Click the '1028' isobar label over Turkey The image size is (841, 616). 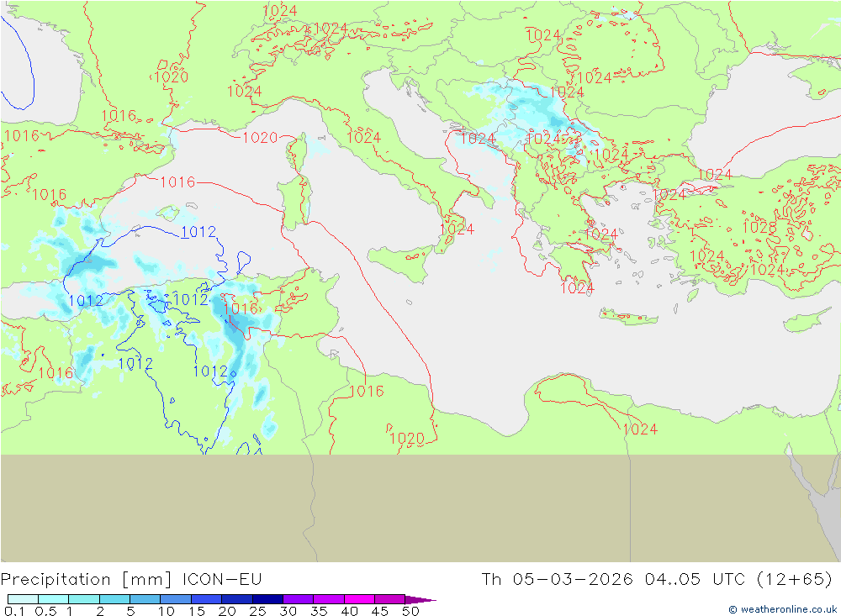pyautogui.click(x=759, y=227)
